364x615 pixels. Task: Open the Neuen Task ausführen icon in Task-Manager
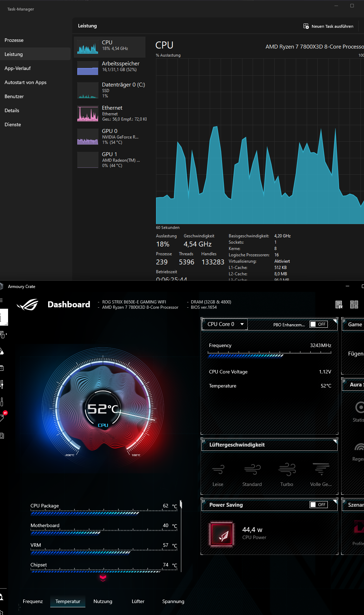coord(306,26)
